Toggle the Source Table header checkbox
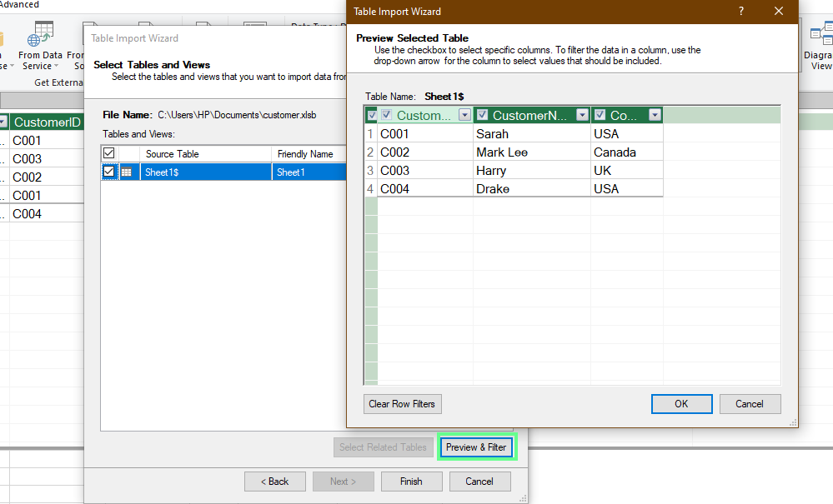 click(108, 153)
